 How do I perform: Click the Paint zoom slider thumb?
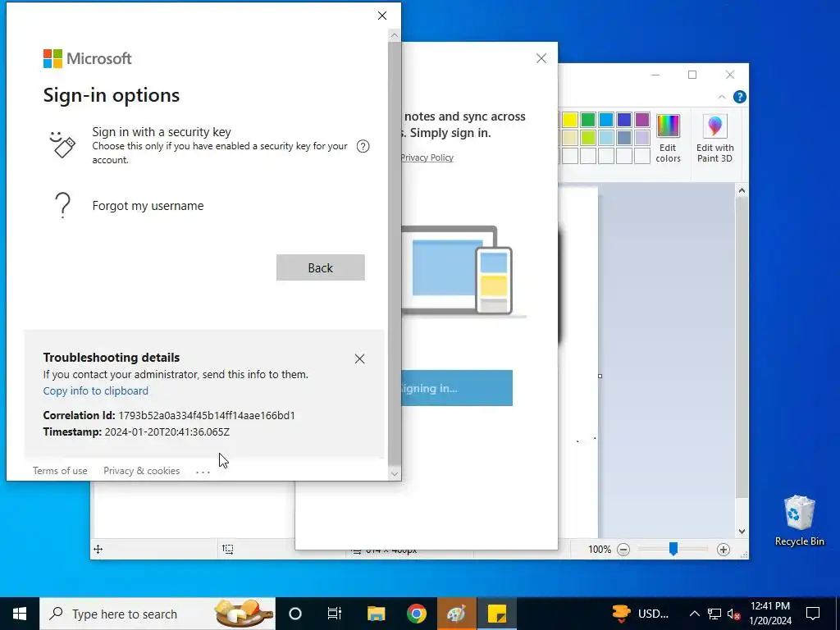click(x=673, y=549)
